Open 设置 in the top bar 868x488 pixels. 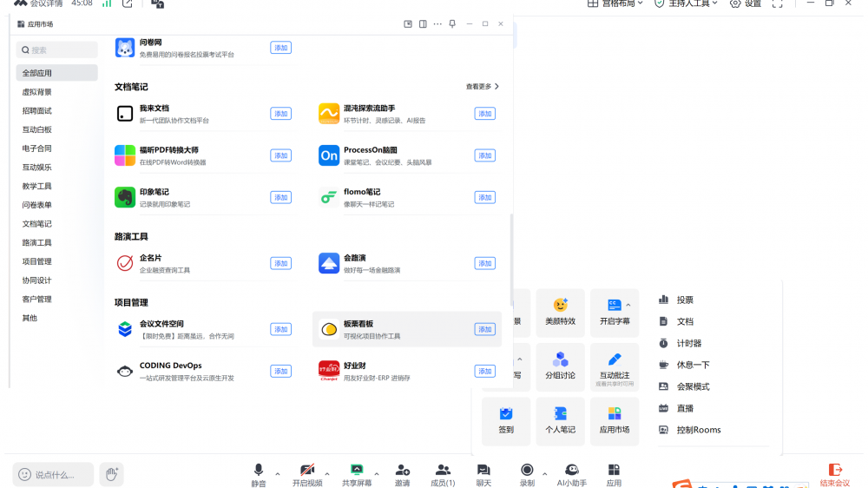(745, 3)
